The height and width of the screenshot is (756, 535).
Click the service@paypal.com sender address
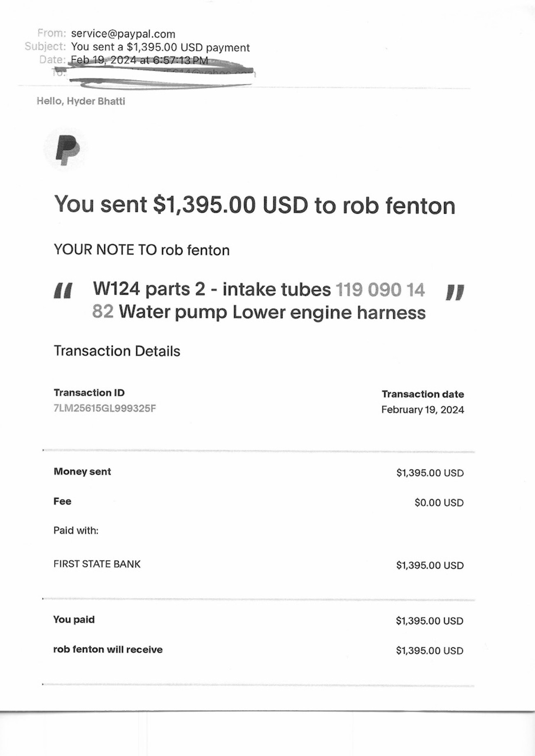[123, 34]
